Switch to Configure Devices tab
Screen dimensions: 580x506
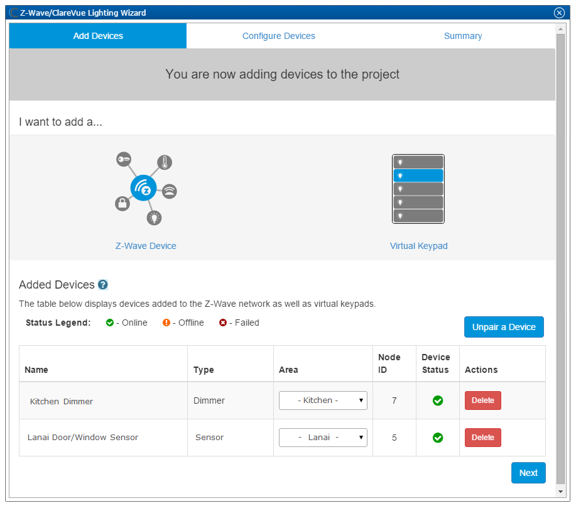[279, 36]
